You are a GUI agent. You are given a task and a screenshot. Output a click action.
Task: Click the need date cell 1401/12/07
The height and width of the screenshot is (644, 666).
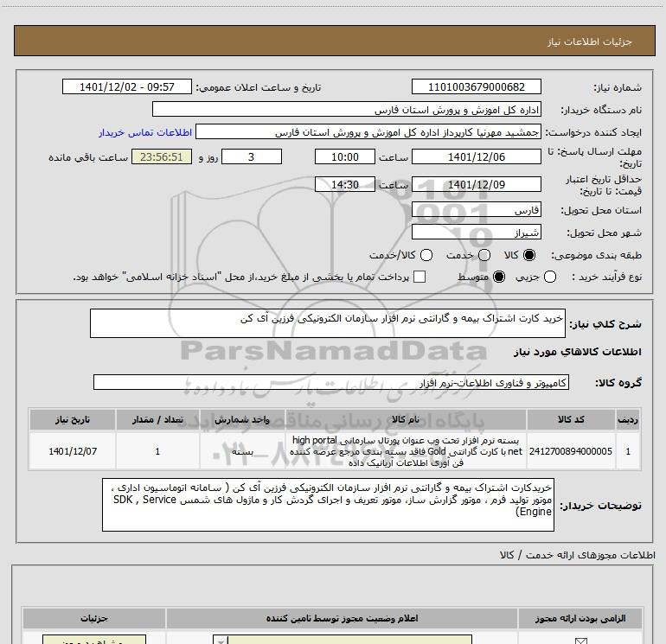[72, 451]
